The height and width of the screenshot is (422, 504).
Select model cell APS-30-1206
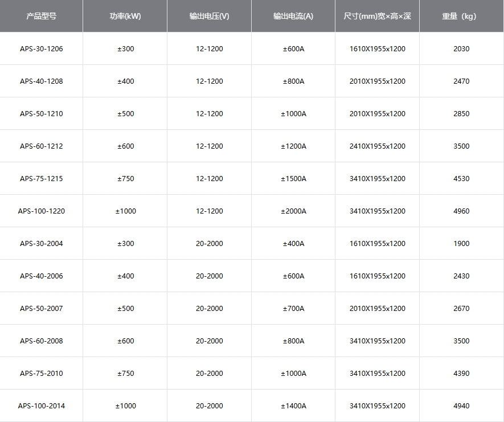(42, 49)
